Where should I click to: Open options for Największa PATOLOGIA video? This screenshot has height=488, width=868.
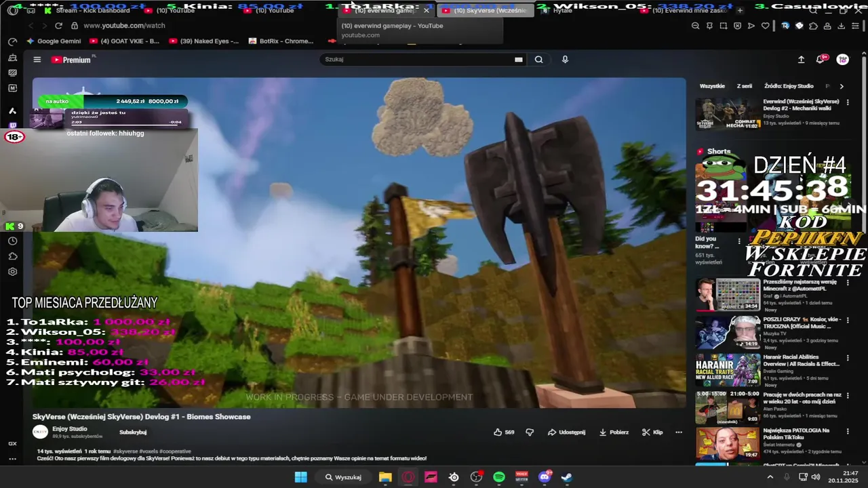click(848, 431)
